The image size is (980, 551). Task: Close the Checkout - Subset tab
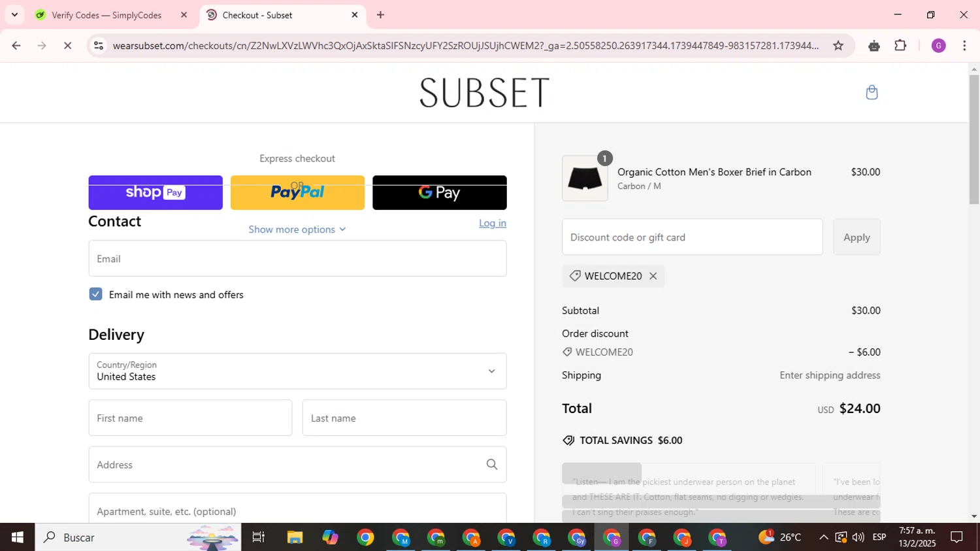[x=355, y=14]
